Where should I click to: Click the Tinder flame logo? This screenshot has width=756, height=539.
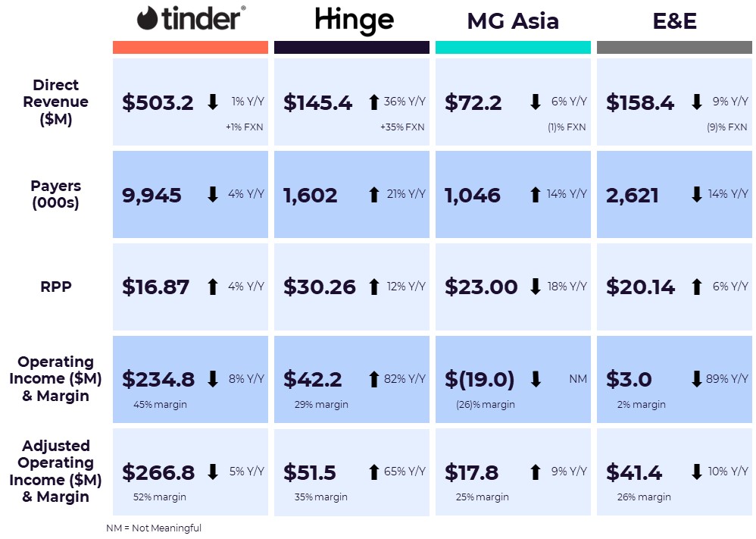(x=148, y=19)
